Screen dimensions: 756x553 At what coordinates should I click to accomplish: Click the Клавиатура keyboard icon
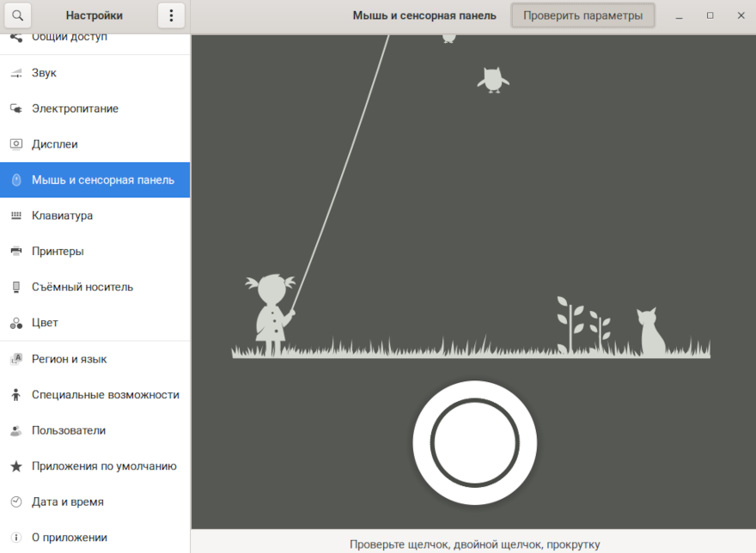(x=15, y=216)
